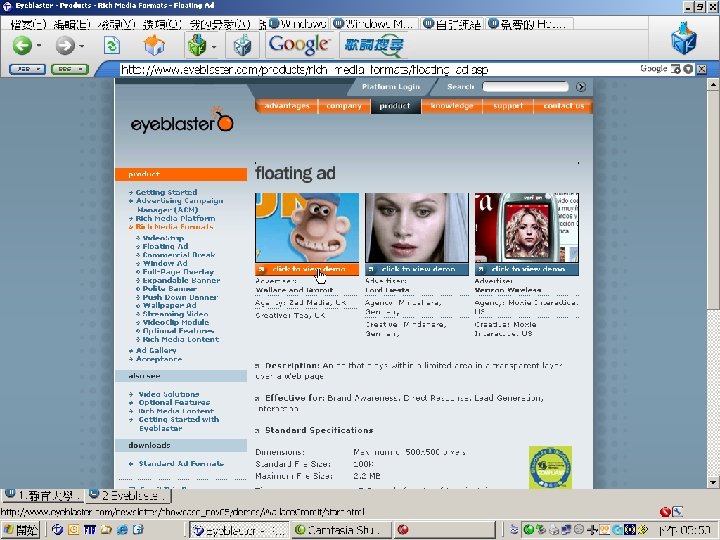Click the Google search toolbar button

pyautogui.click(x=299, y=45)
